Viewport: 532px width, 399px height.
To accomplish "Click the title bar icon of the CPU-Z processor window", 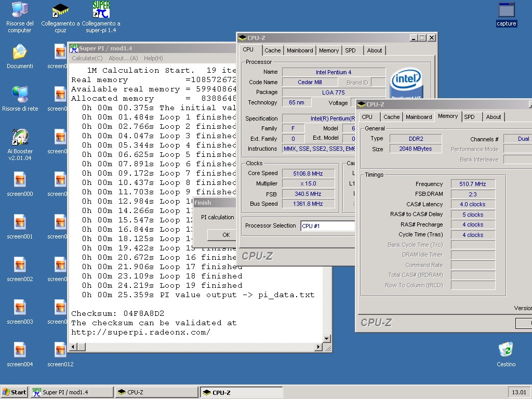I will 242,37.
